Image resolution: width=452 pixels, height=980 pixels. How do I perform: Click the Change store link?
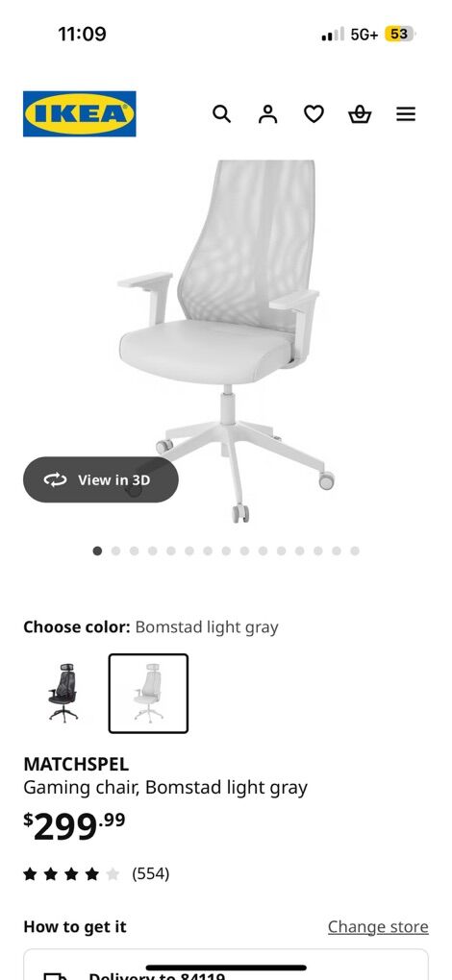pyautogui.click(x=378, y=926)
